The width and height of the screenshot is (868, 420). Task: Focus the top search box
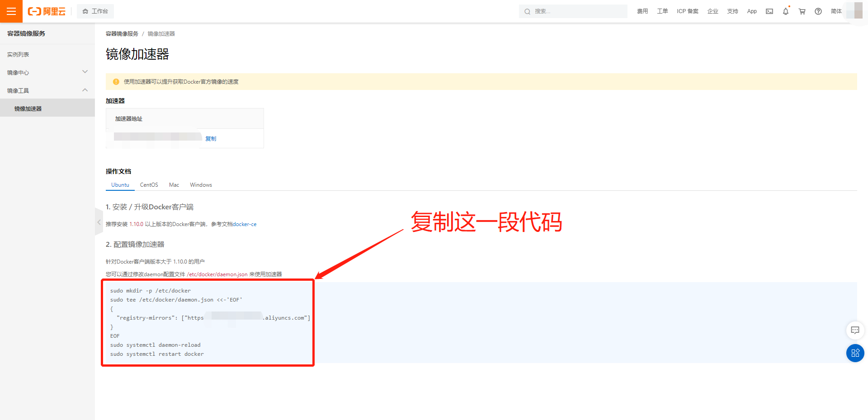[573, 11]
